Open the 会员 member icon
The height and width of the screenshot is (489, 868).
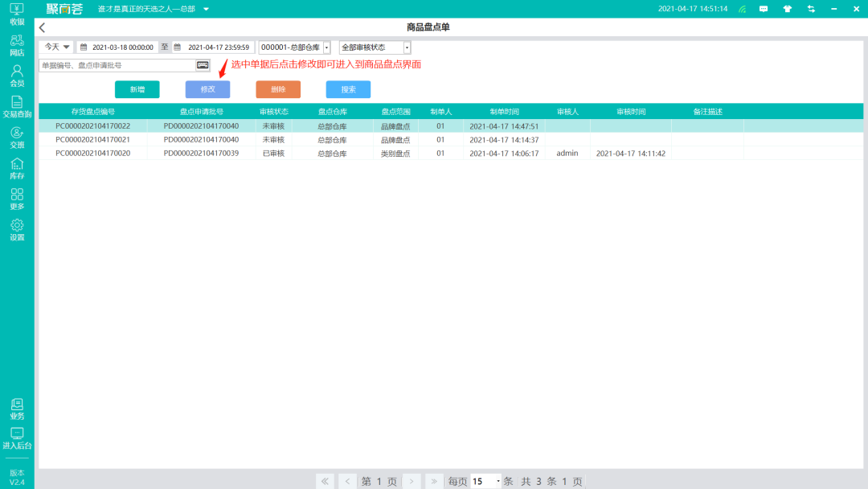(17, 75)
